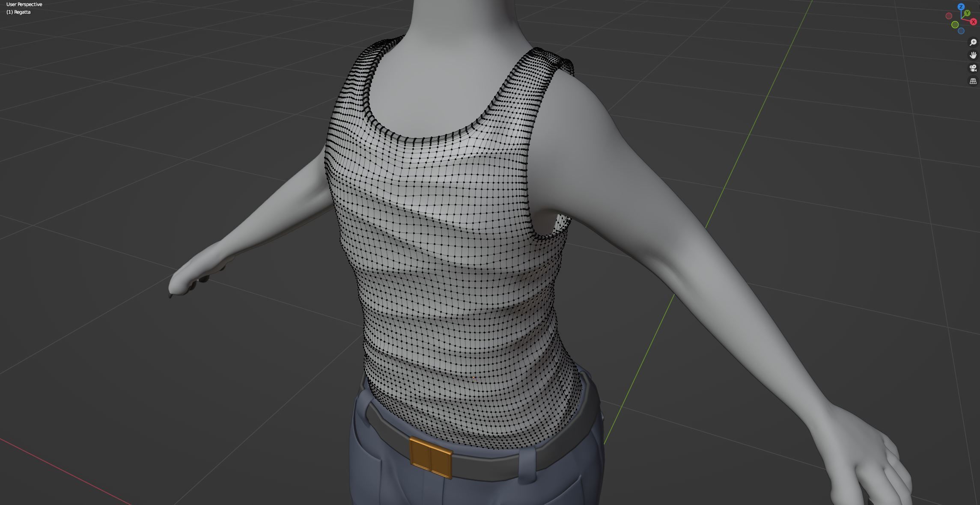This screenshot has width=980, height=505.
Task: Click the zoom magnifier viewport icon
Action: (973, 42)
